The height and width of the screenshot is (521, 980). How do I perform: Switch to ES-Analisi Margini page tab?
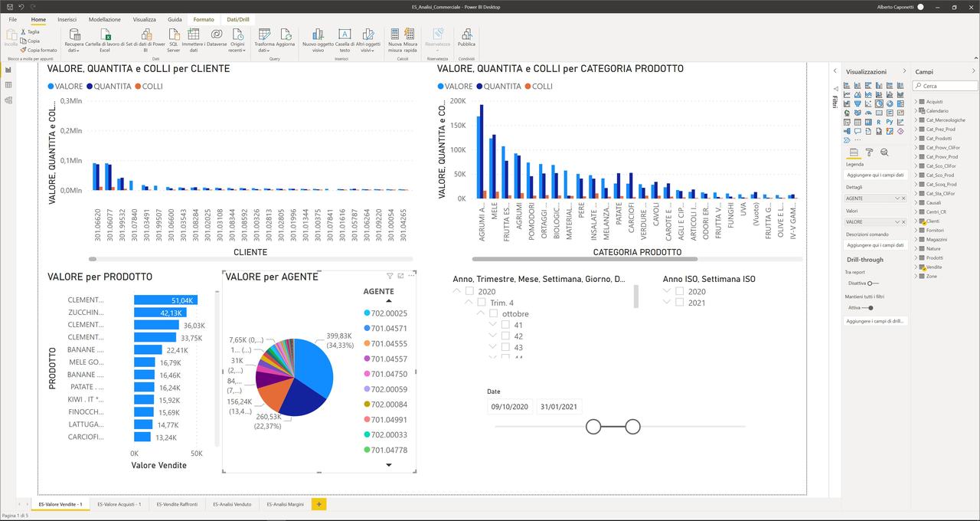pos(285,504)
